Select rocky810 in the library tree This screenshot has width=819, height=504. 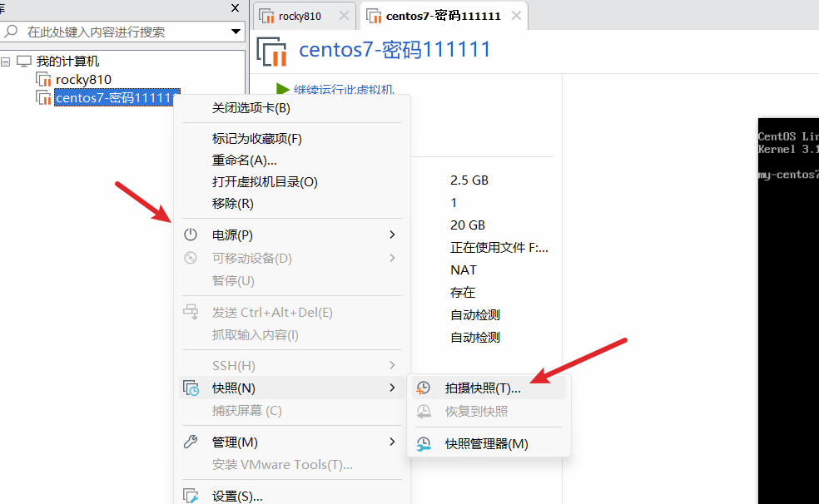83,79
